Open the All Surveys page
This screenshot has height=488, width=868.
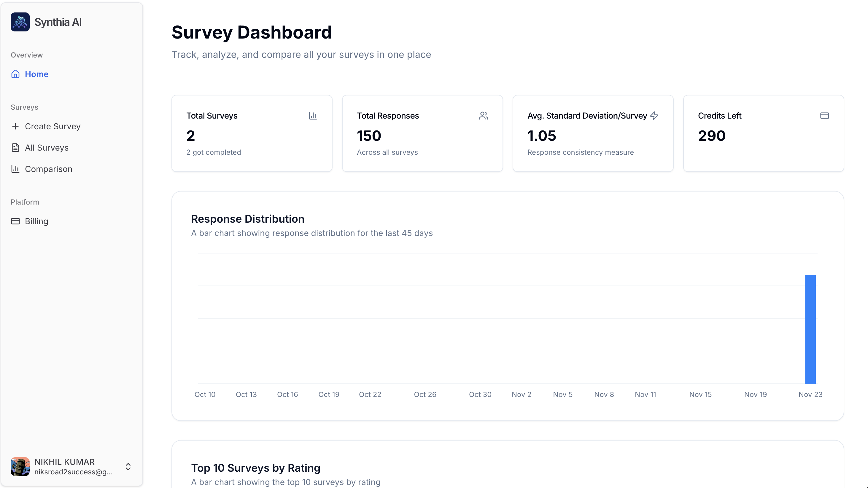pos(47,148)
